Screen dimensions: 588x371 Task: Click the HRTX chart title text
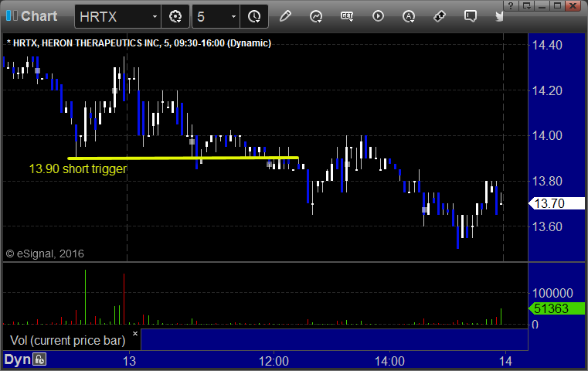pos(139,43)
